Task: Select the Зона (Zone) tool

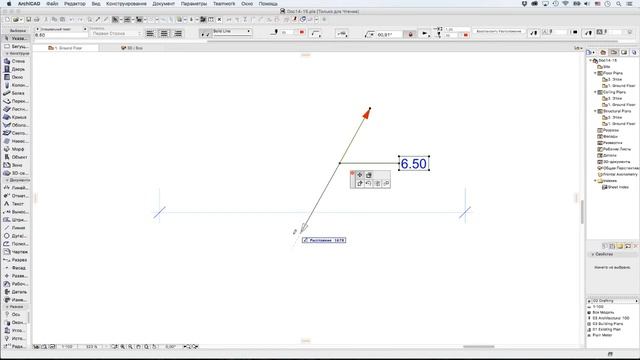Action: point(15,165)
